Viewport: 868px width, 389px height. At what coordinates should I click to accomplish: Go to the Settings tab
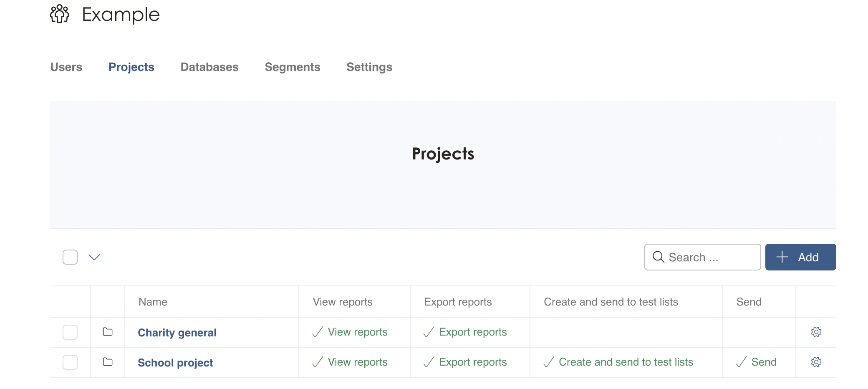click(369, 67)
